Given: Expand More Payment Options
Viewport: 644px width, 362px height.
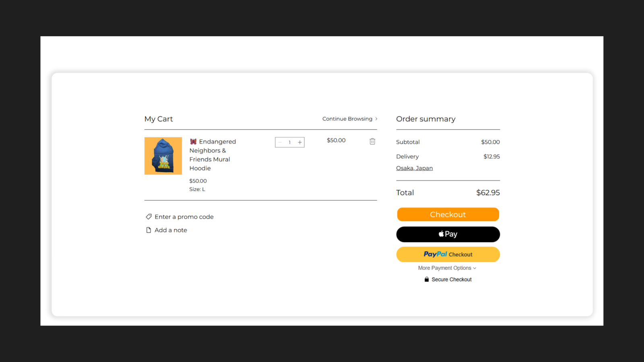Looking at the screenshot, I should pyautogui.click(x=447, y=268).
